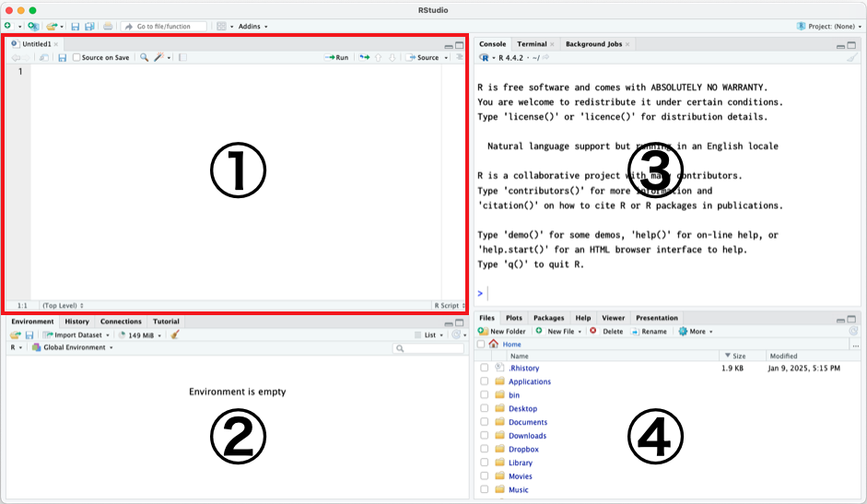Viewport: 867px width, 504px height.
Task: Switch to the Connections tab
Action: pos(121,322)
